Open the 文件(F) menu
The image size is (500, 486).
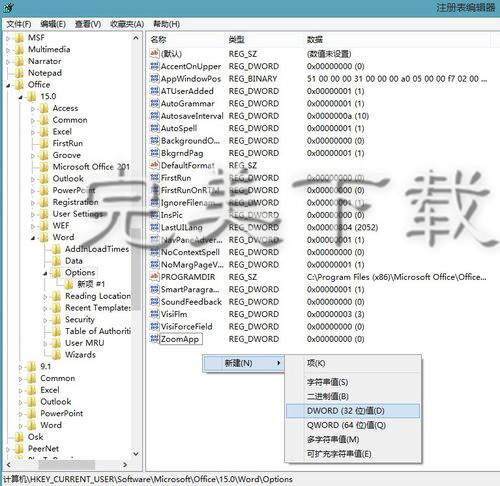coord(19,24)
